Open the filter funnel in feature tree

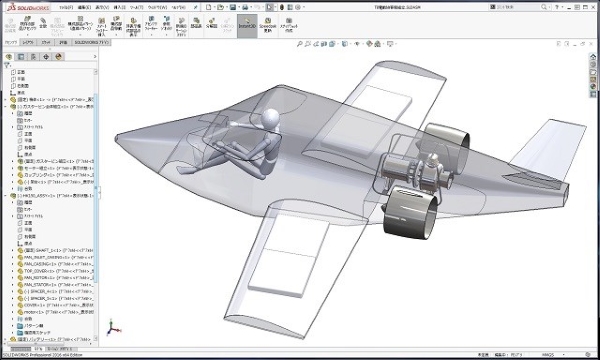[7, 65]
